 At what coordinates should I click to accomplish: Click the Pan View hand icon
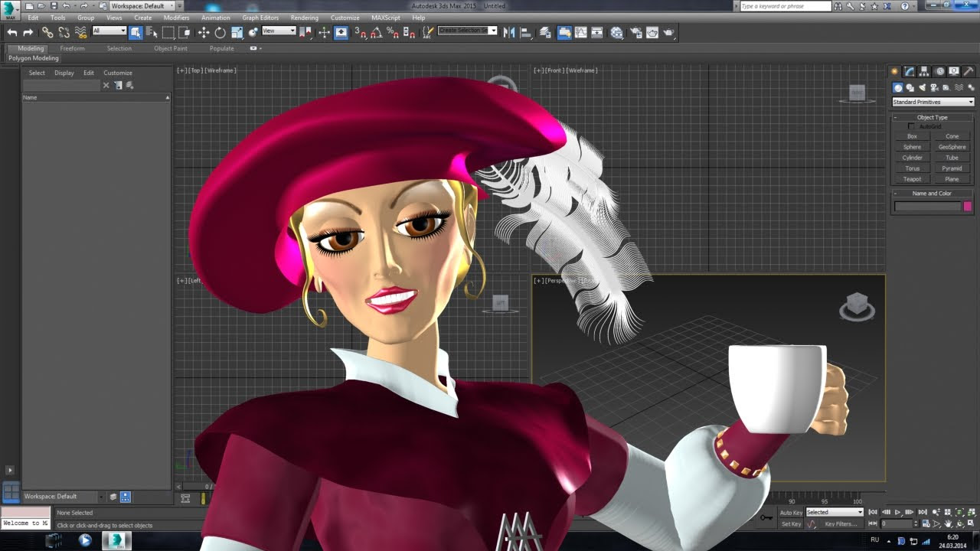[x=949, y=524]
